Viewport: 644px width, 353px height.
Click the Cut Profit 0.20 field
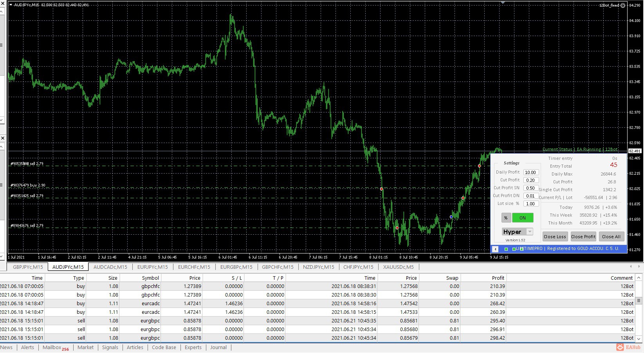531,180
